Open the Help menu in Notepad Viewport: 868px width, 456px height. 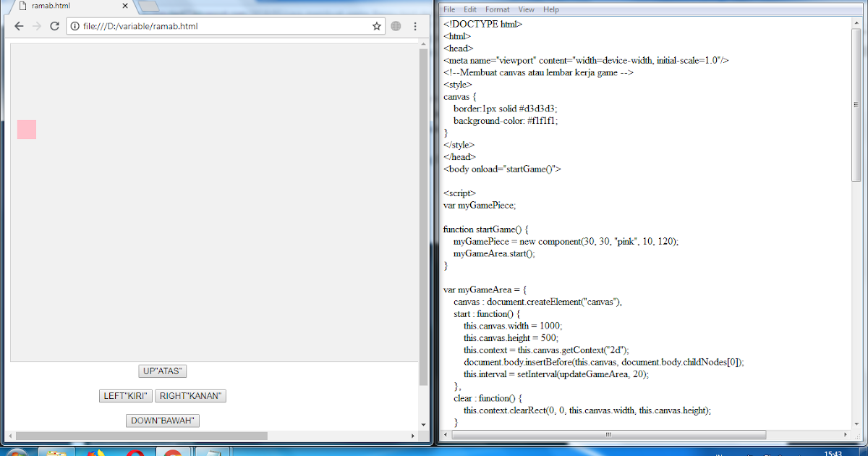point(551,9)
